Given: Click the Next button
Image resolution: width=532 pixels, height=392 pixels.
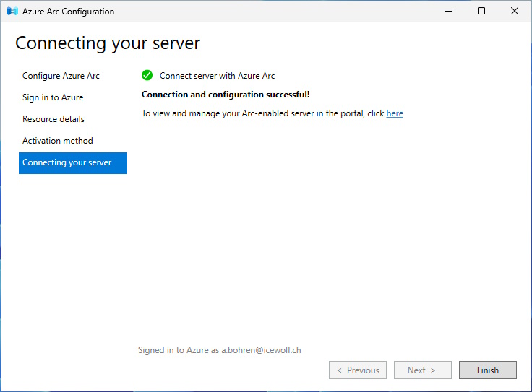Looking at the screenshot, I should coord(422,370).
